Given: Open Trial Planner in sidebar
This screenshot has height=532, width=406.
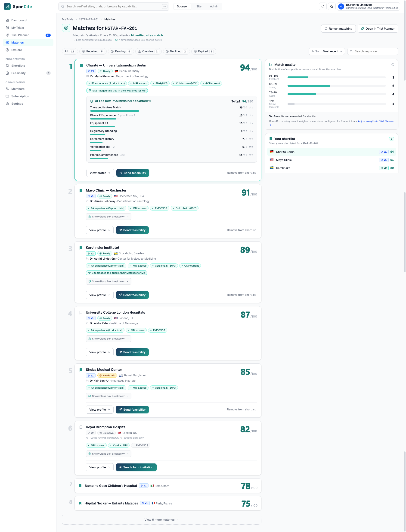Looking at the screenshot, I should click(x=28, y=35).
